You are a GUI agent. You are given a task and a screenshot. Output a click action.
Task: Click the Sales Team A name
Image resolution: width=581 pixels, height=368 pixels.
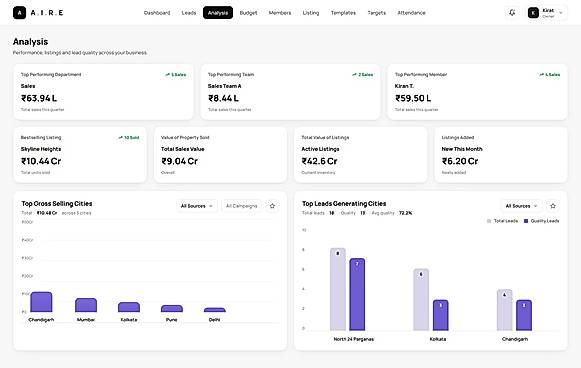[225, 86]
